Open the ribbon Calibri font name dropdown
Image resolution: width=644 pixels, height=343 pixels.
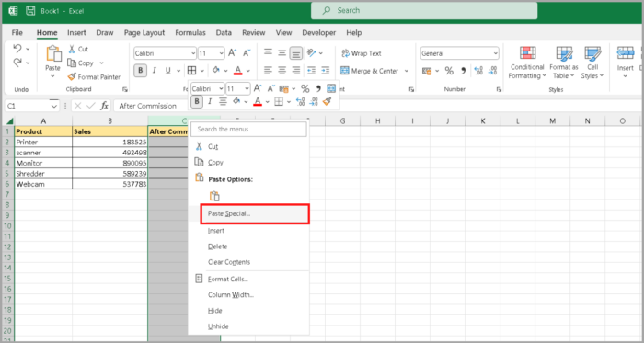click(193, 53)
